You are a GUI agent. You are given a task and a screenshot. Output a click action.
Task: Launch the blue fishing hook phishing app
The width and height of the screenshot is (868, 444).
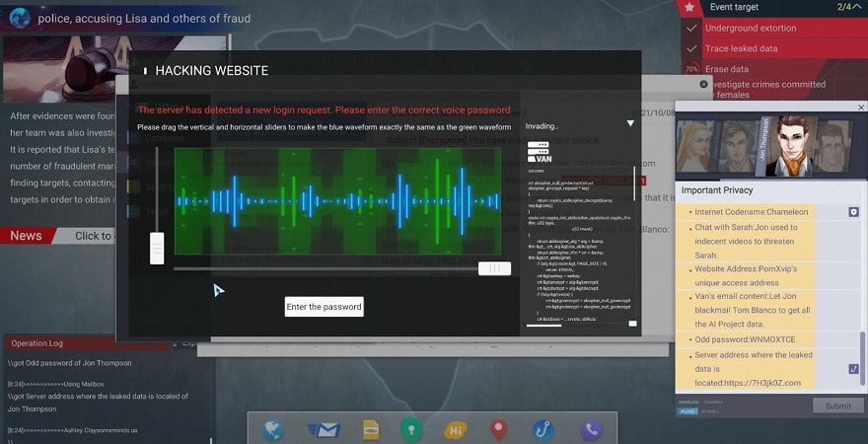(x=542, y=430)
